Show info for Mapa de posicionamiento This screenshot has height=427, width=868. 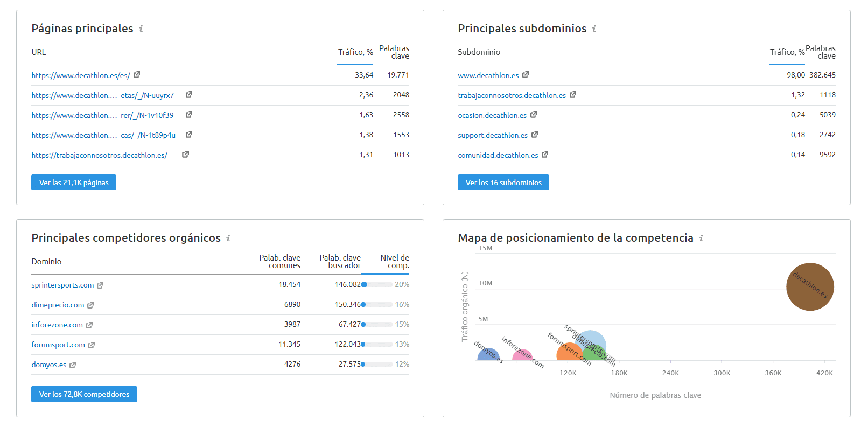pyautogui.click(x=701, y=238)
